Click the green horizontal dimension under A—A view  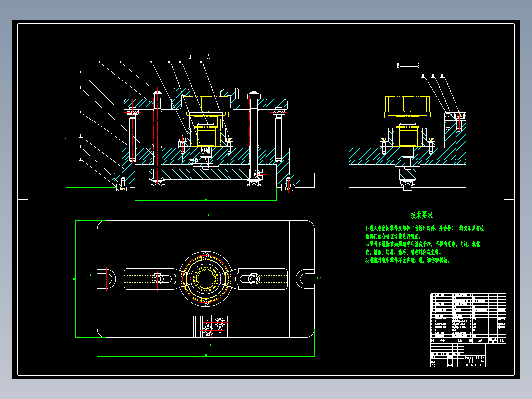(x=206, y=200)
